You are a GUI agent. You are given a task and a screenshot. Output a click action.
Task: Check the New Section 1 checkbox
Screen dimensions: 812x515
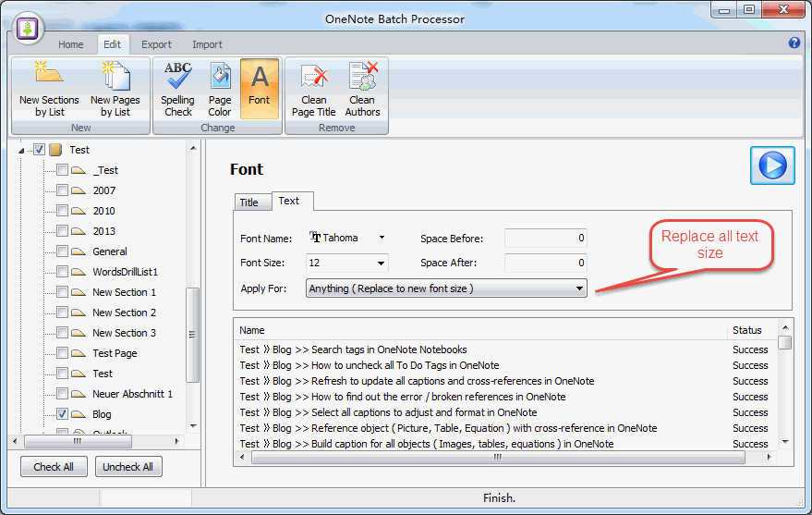62,291
